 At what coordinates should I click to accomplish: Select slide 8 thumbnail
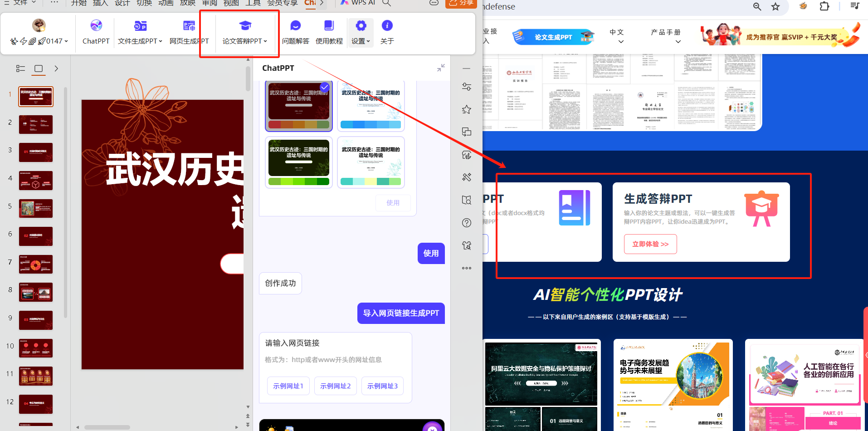pos(36,292)
